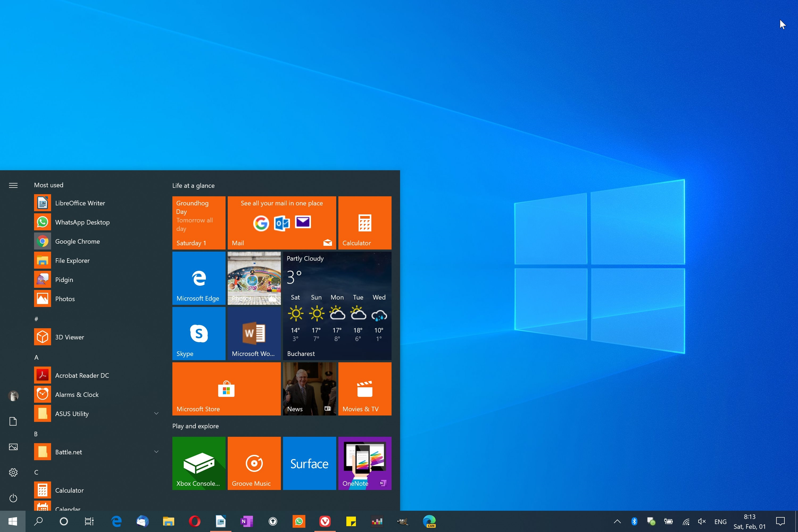
Task: Toggle Task View on the taskbar
Action: (x=89, y=521)
